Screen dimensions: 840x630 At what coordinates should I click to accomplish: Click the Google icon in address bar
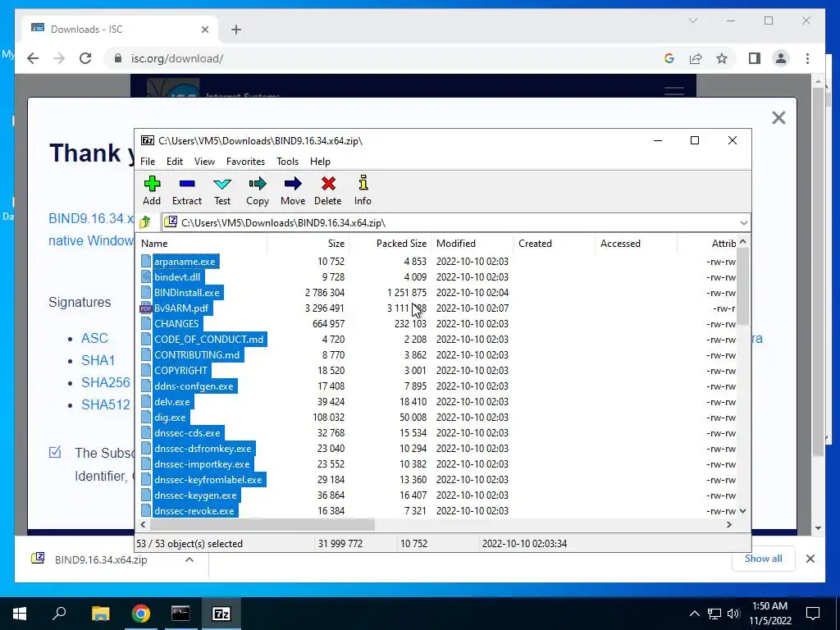pos(669,58)
